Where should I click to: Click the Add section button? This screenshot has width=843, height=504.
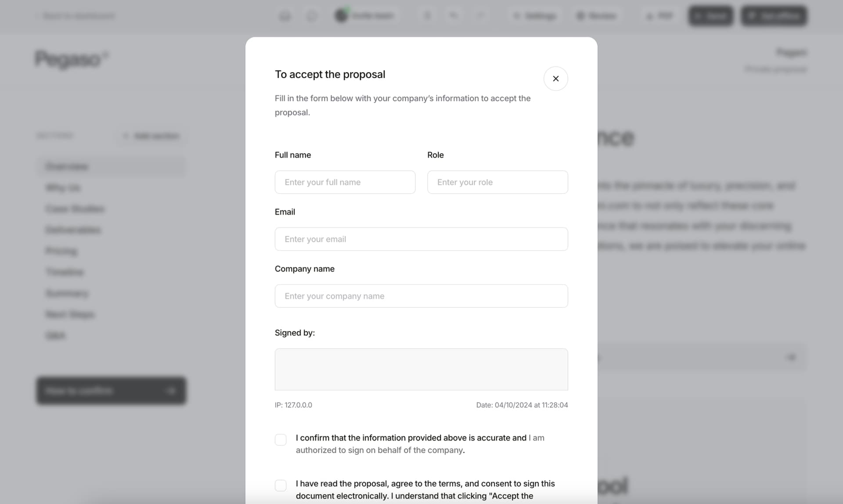pyautogui.click(x=152, y=136)
